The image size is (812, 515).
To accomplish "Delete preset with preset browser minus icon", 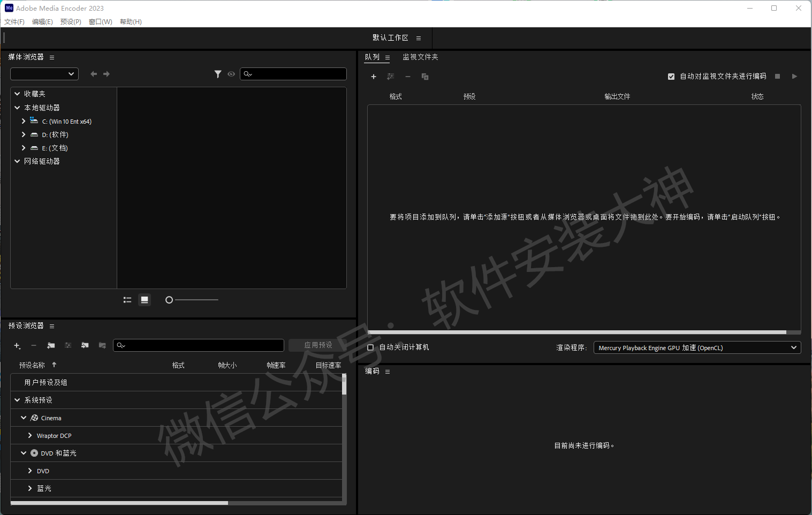I will (34, 346).
